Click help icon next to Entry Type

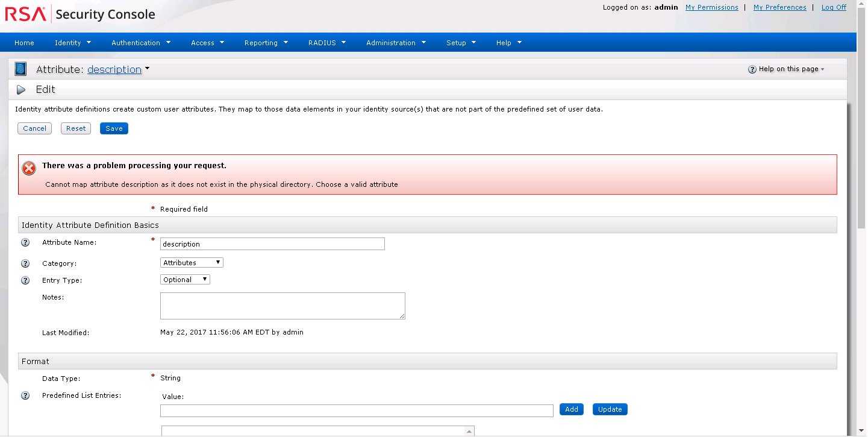[x=25, y=281]
